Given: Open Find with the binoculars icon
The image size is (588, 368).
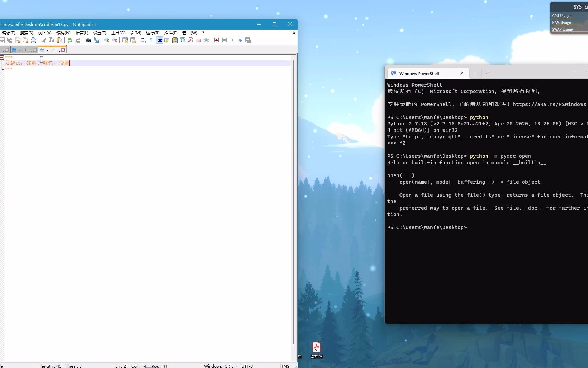Looking at the screenshot, I should coord(88,40).
